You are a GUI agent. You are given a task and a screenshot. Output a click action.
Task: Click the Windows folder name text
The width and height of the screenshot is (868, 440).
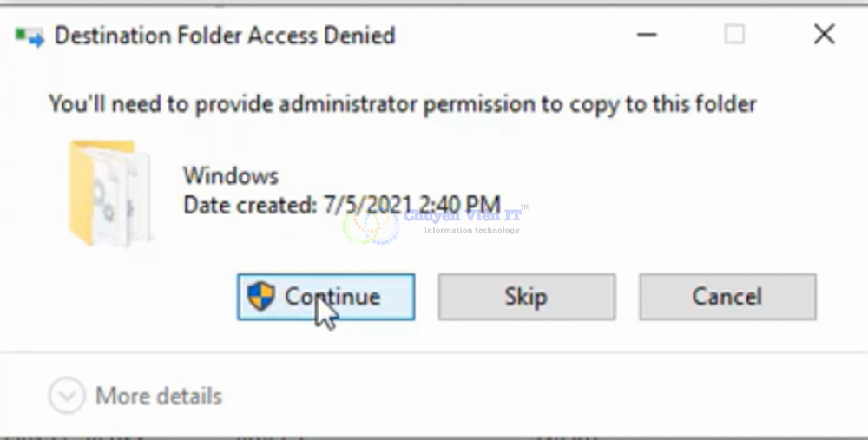tap(231, 176)
